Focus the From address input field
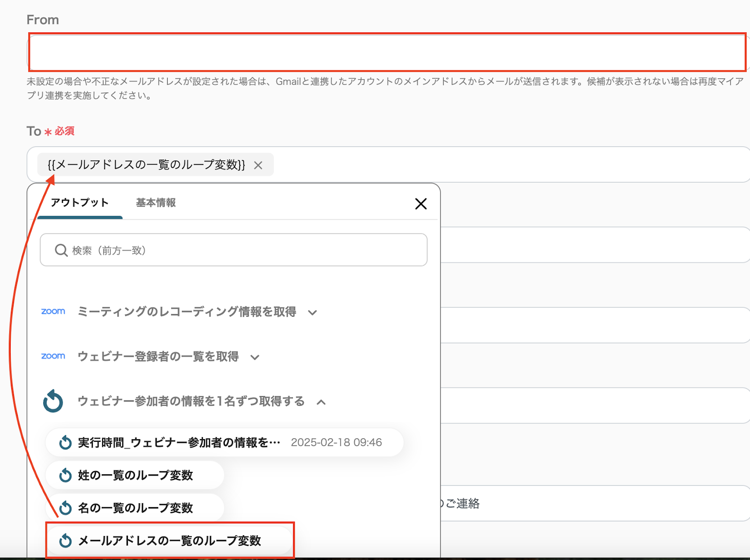The height and width of the screenshot is (560, 750). [x=387, y=52]
